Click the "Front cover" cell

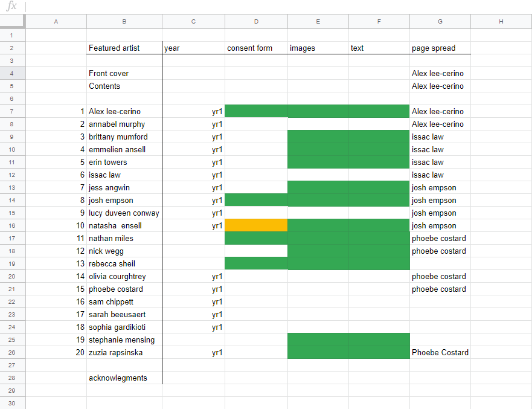(x=124, y=74)
